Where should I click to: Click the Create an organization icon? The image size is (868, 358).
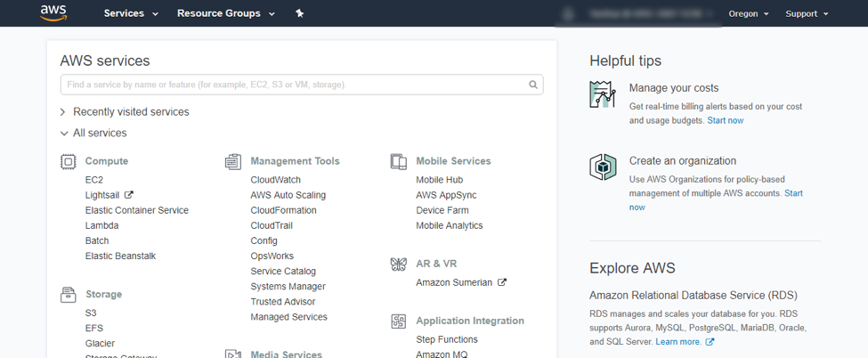[x=603, y=167]
